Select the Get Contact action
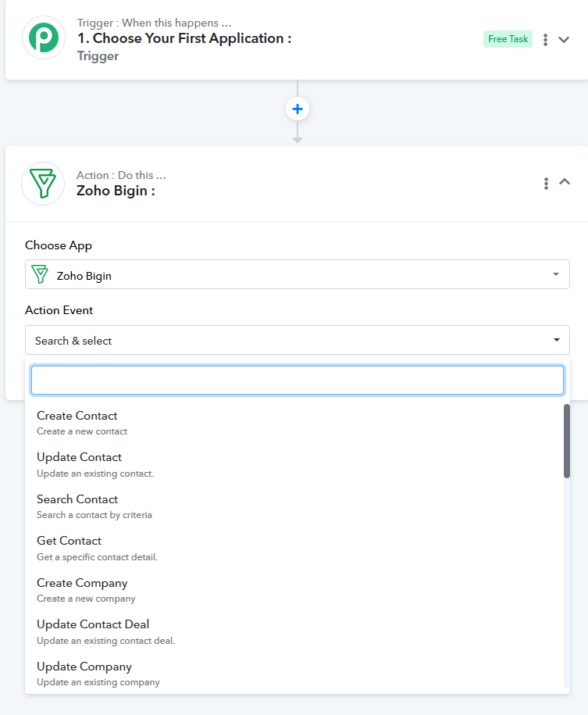This screenshot has height=715, width=588. click(294, 549)
